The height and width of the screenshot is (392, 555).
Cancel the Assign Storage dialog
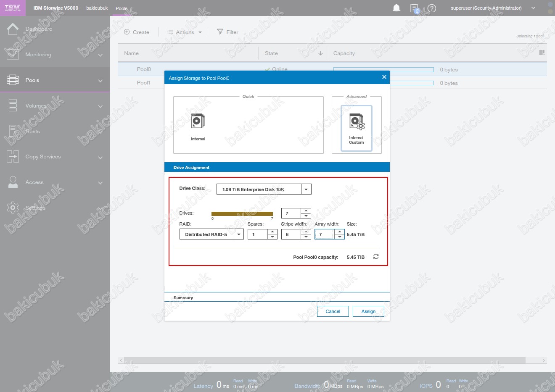click(x=333, y=311)
